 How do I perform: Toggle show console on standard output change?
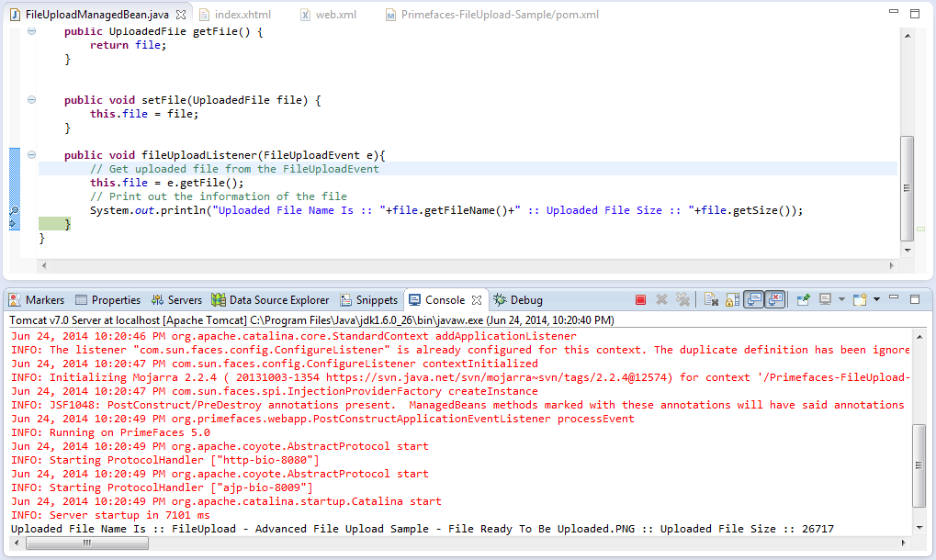point(753,300)
